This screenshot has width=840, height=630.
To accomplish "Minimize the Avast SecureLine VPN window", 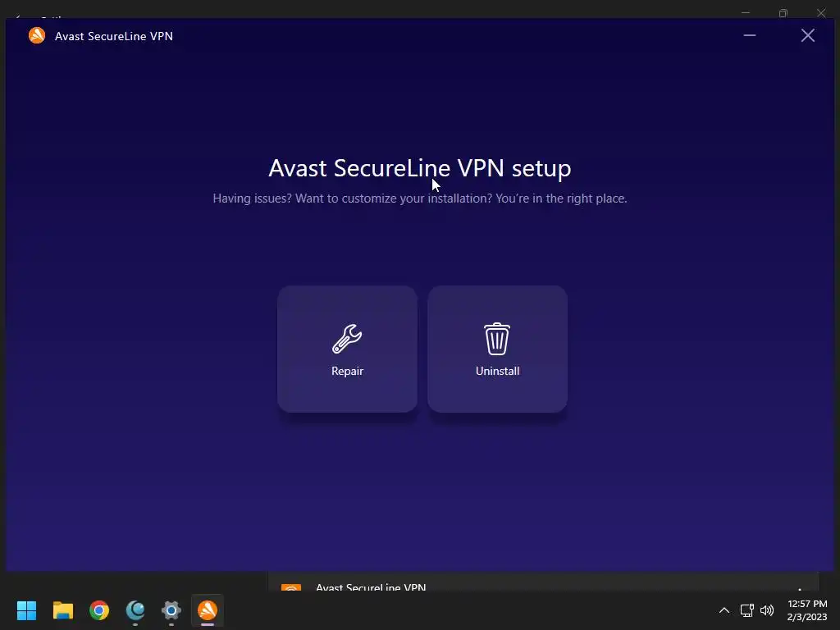I will 750,35.
